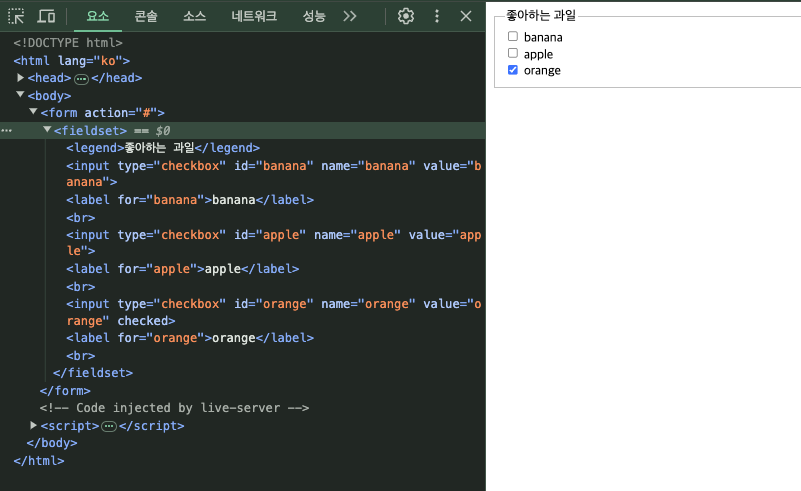Click the ellipsis badge inside head tag
The image size is (801, 491).
81,79
